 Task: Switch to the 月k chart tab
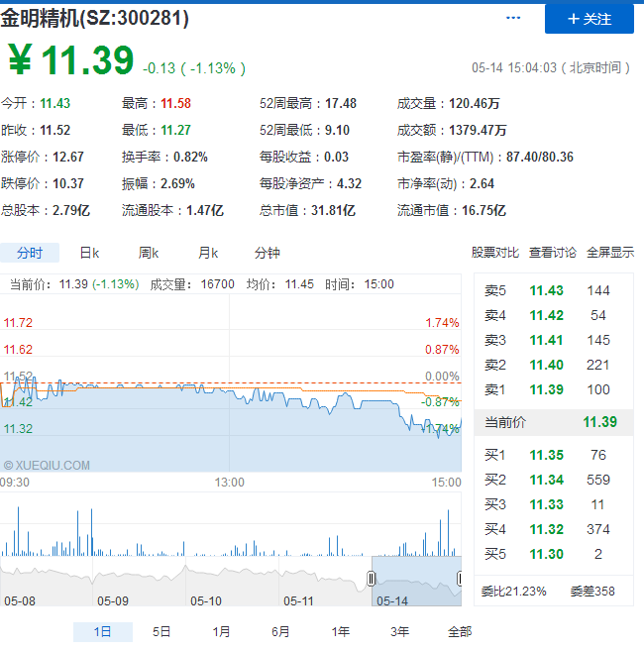208,253
